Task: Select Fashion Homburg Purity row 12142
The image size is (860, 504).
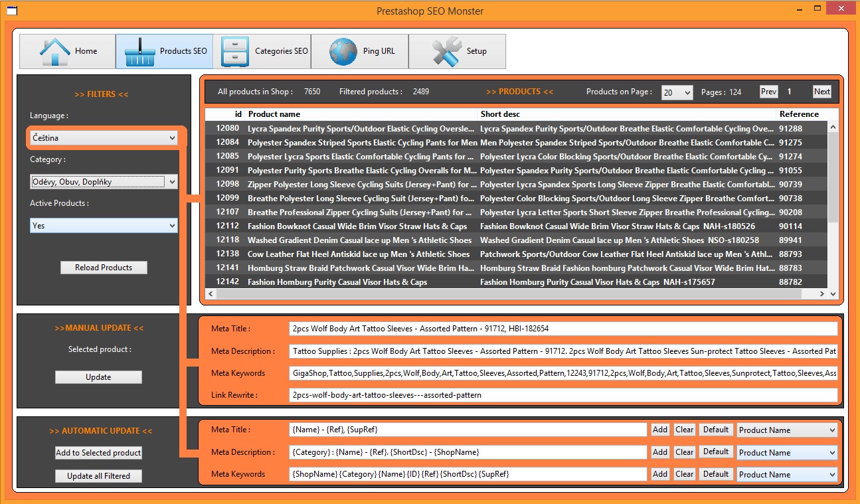Action: click(517, 282)
